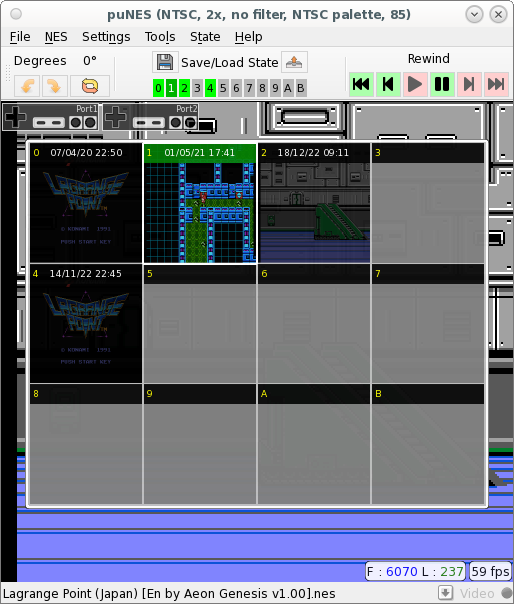514x604 pixels.
Task: Choose slot 1 thumbnail dated 01/05/21
Action: tap(200, 203)
